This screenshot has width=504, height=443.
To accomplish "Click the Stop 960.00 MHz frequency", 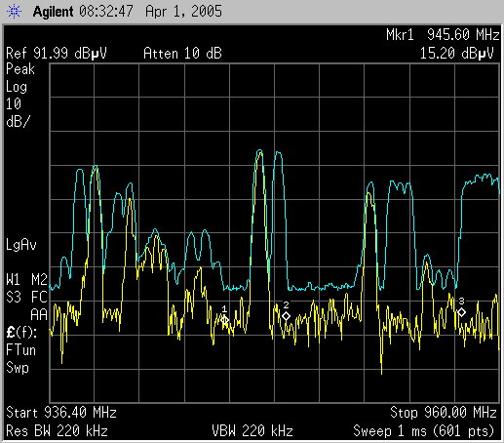I will 444,413.
